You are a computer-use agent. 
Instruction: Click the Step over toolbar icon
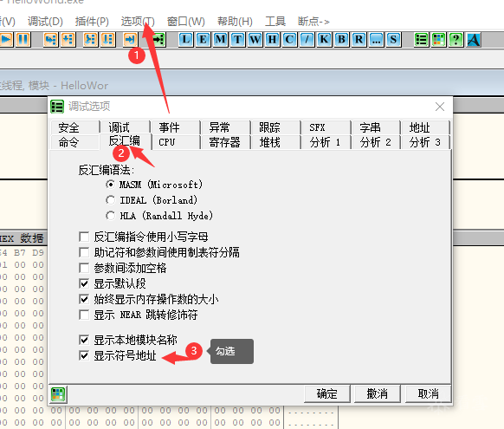(x=68, y=40)
